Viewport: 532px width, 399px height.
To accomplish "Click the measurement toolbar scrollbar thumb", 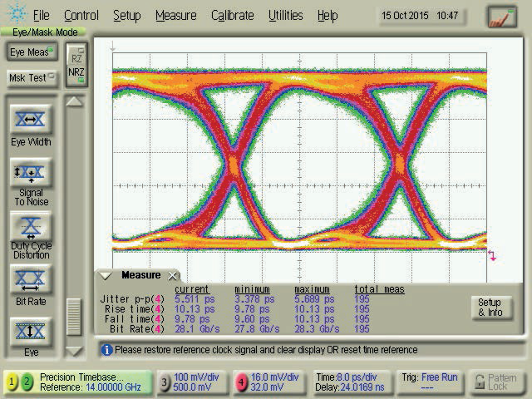I will click(75, 316).
